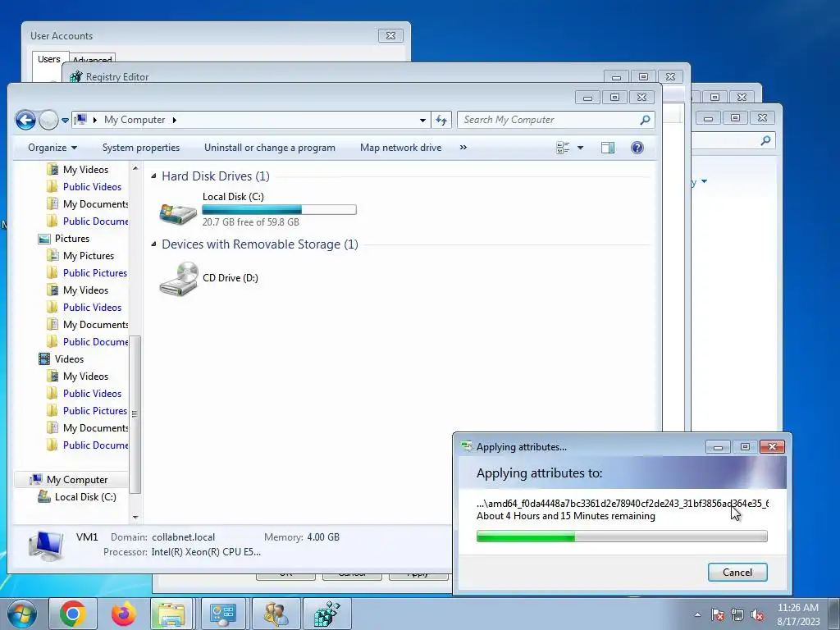Open the view options dropdown arrow
The height and width of the screenshot is (630, 840).
coord(580,148)
